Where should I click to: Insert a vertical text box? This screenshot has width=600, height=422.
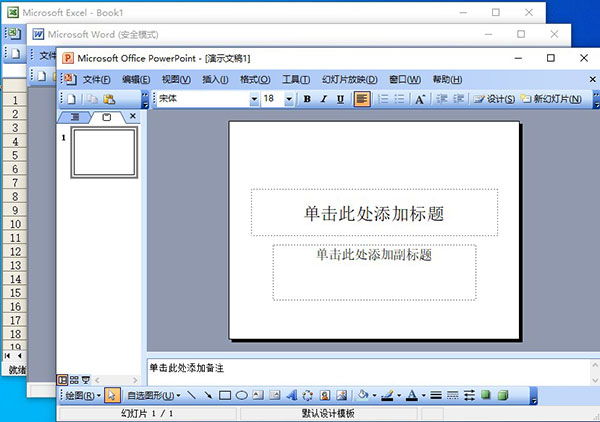click(275, 395)
